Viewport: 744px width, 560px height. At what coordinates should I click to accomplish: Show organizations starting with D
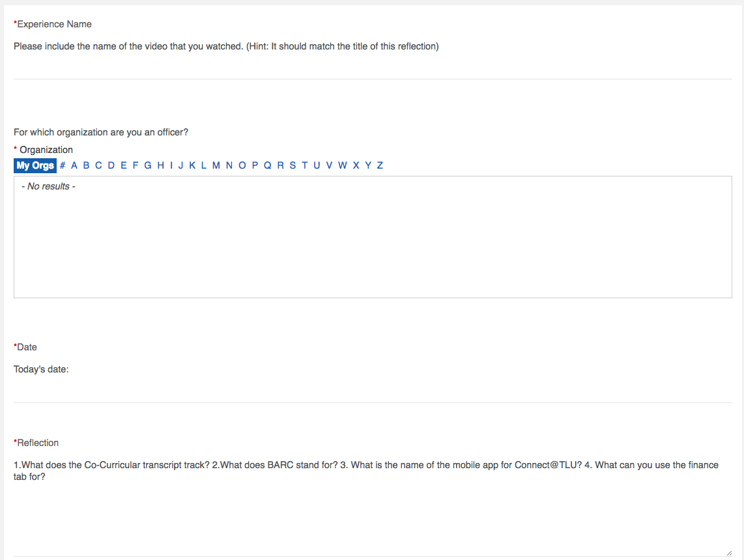(x=111, y=165)
